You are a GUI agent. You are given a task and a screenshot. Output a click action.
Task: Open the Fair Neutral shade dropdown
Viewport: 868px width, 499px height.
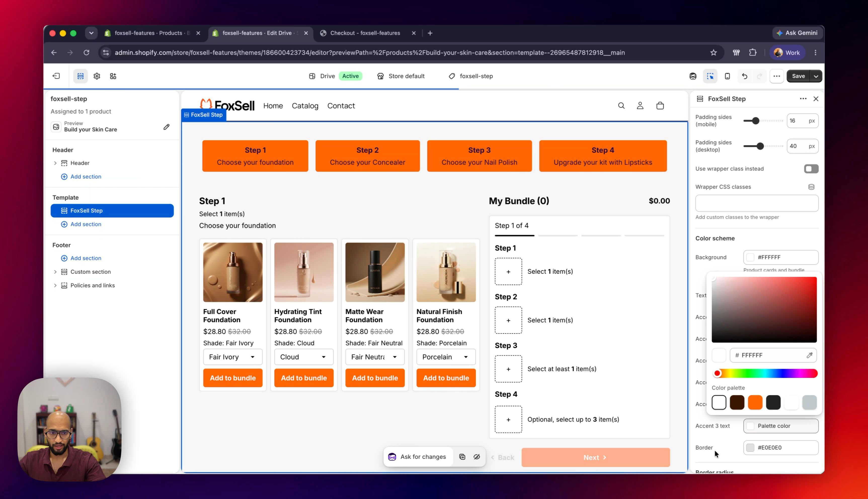pos(375,357)
